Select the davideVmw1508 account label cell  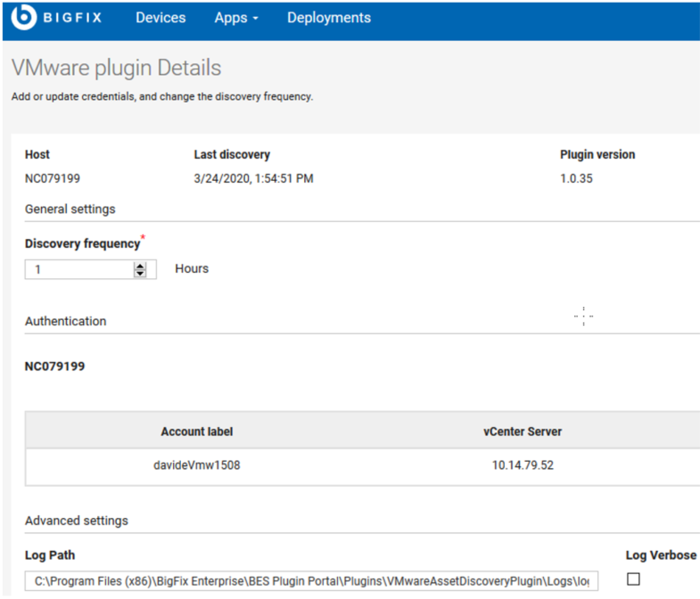point(197,465)
